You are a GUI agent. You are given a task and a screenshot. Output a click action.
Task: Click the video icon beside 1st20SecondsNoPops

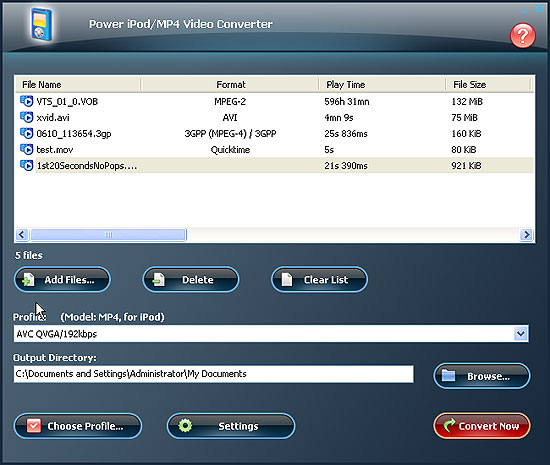coord(26,166)
